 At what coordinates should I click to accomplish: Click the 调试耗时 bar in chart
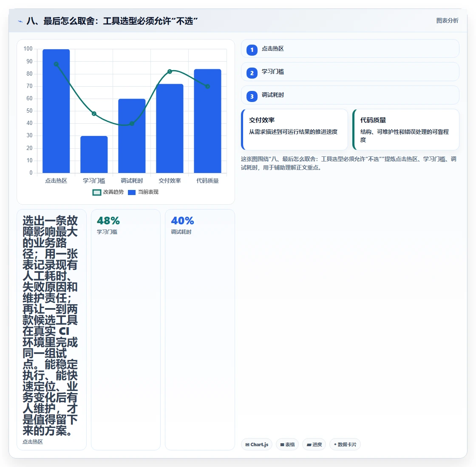(132, 136)
